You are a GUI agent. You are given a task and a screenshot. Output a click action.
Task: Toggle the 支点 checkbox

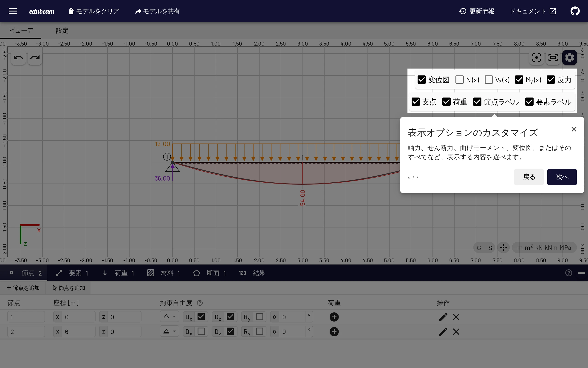pos(416,102)
